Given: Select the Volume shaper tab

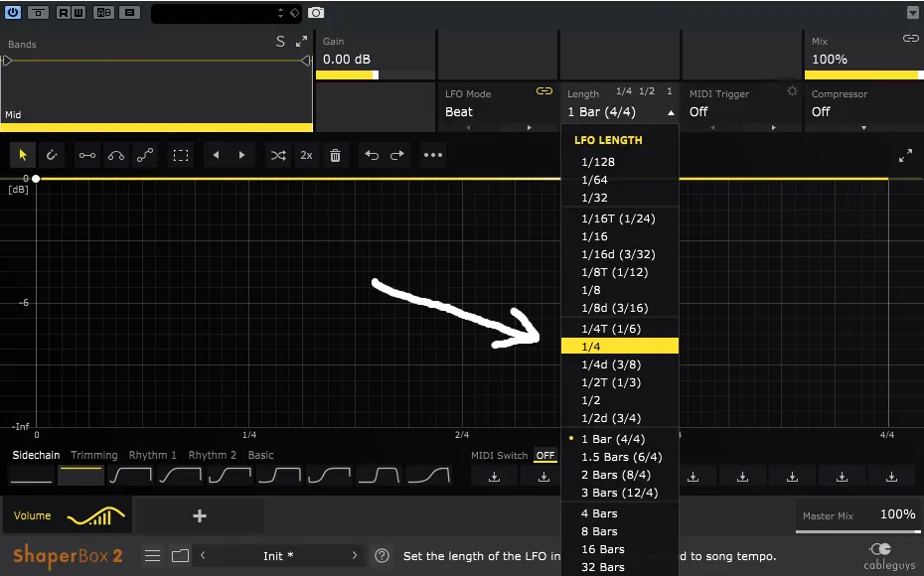Looking at the screenshot, I should coord(68,516).
